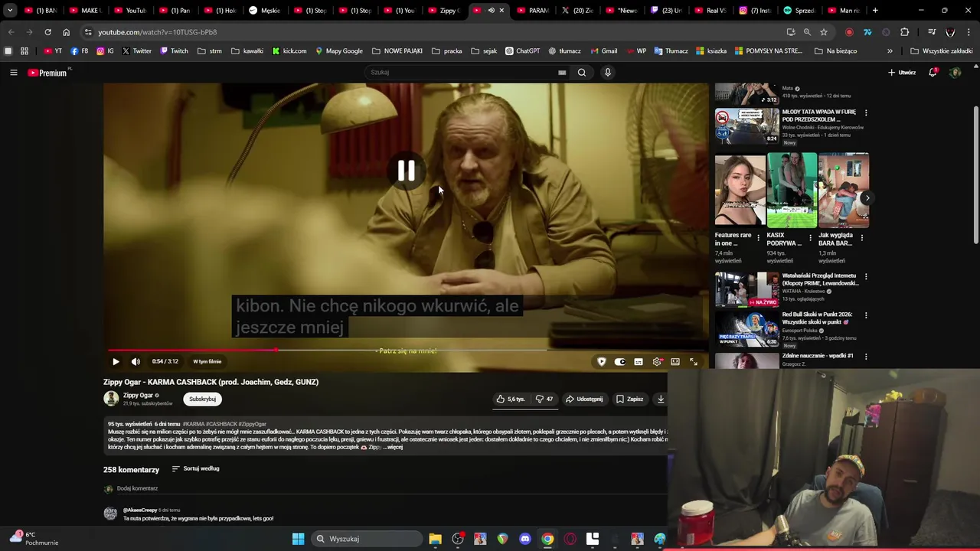The height and width of the screenshot is (551, 980).
Task: Reload the page in Chrome
Action: pyautogui.click(x=47, y=32)
